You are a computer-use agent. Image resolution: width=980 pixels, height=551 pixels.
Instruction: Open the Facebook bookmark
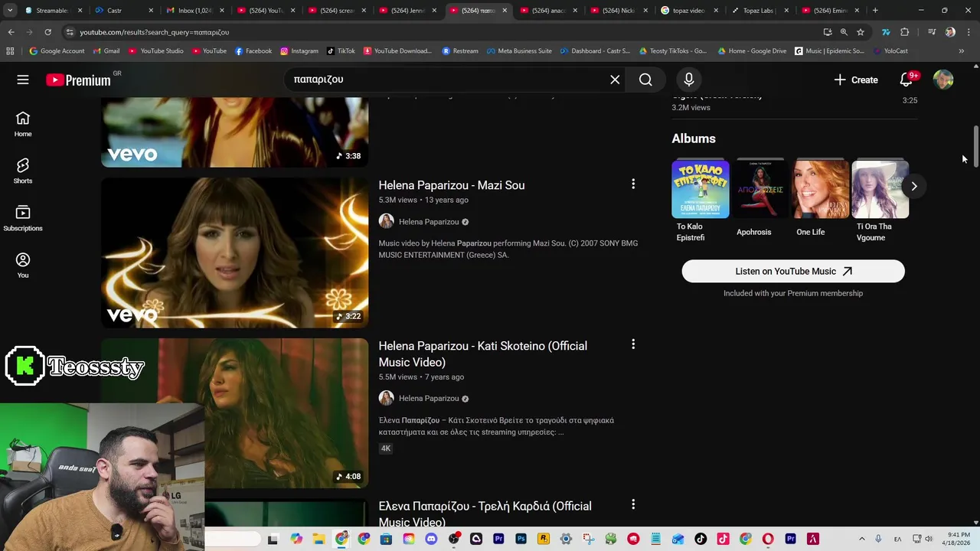tap(253, 51)
